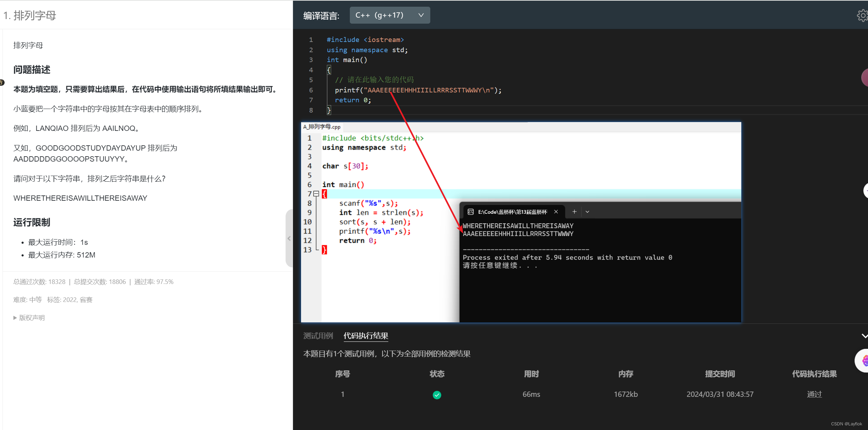The image size is (868, 430).
Task: Click the A_排列字母.cpp file tab
Action: coord(322,127)
